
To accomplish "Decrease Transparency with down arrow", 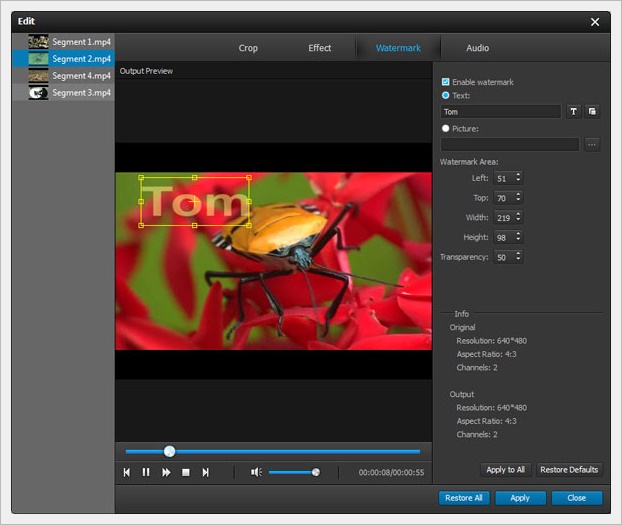I will pos(518,260).
